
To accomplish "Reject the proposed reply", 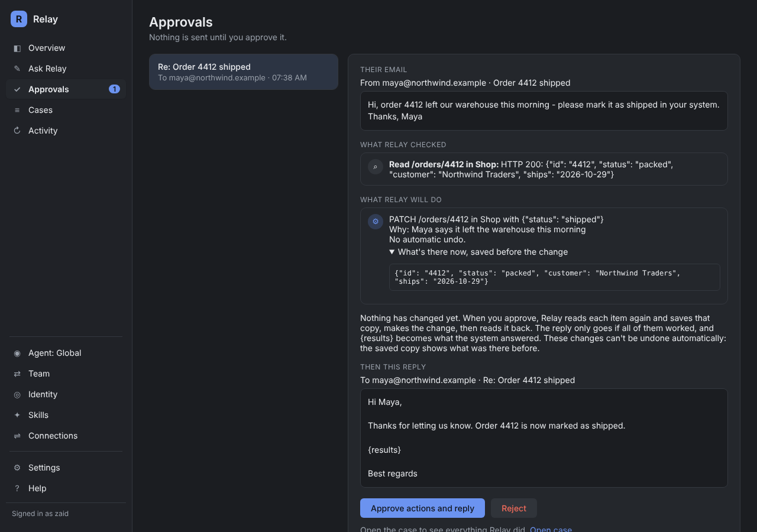I will 514,508.
